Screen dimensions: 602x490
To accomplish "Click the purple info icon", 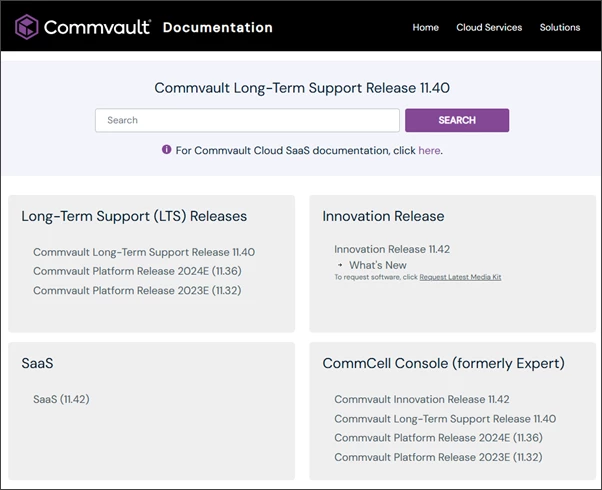I will [167, 150].
